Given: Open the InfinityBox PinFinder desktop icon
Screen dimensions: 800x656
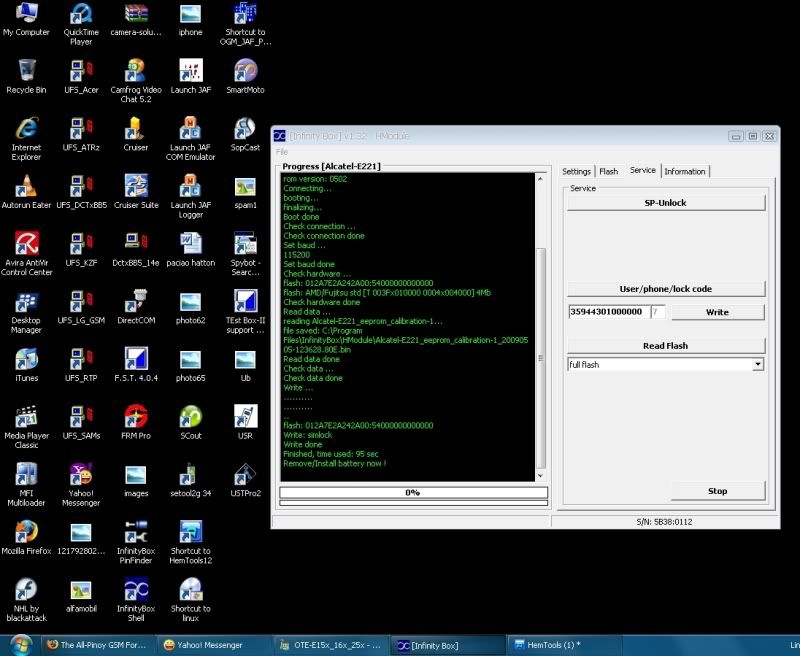Looking at the screenshot, I should click(x=135, y=531).
